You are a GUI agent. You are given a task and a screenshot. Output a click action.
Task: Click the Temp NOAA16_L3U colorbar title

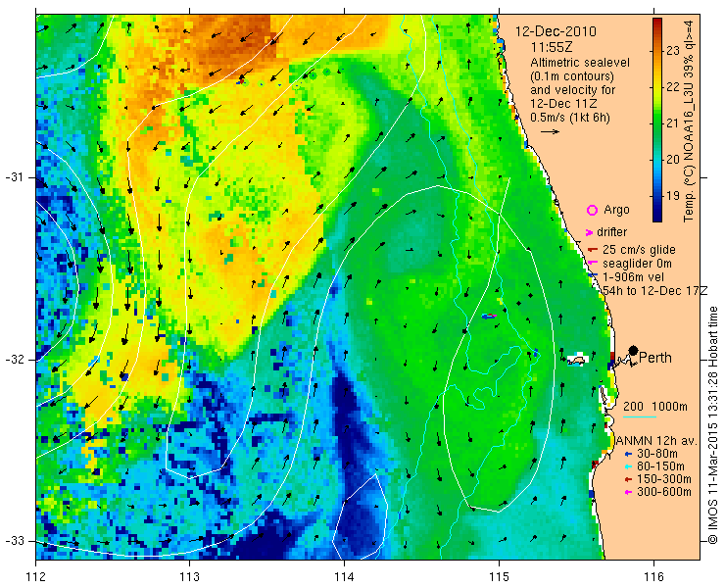coord(689,120)
